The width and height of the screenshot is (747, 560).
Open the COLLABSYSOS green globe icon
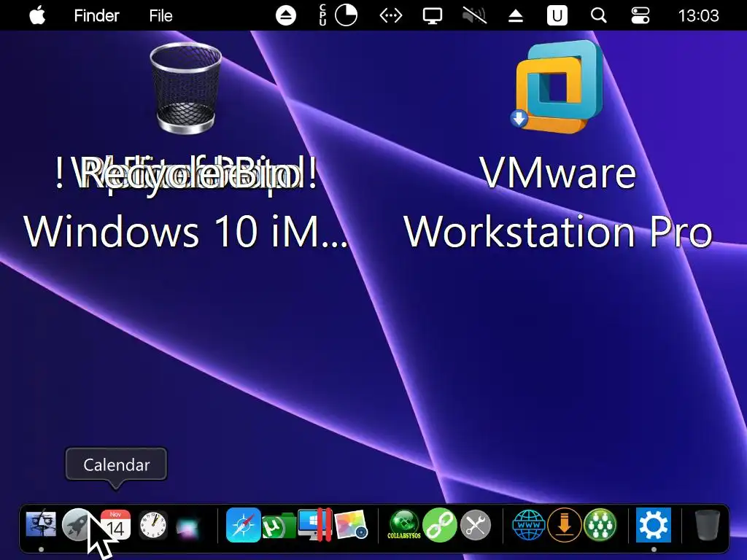(x=404, y=525)
